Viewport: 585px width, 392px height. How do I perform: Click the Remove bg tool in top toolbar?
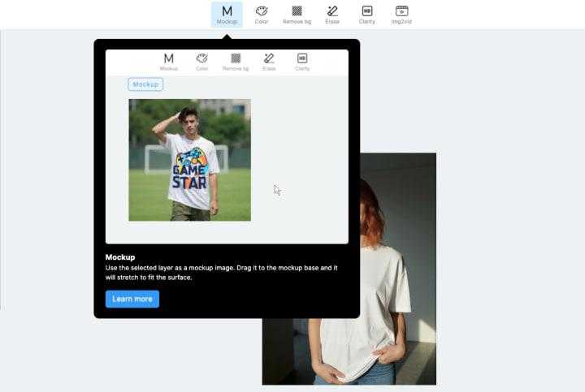(x=297, y=15)
